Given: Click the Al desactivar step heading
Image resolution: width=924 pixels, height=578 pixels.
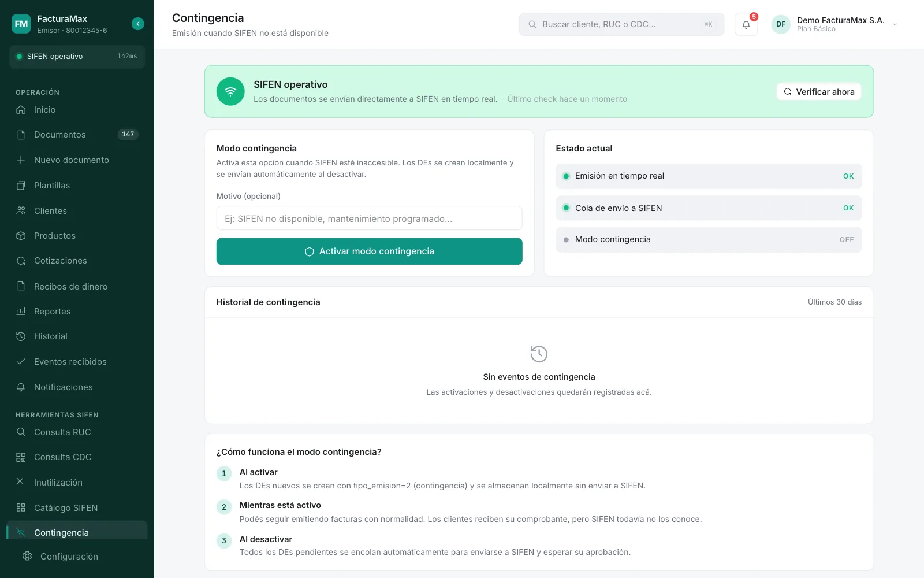Looking at the screenshot, I should click(x=266, y=539).
